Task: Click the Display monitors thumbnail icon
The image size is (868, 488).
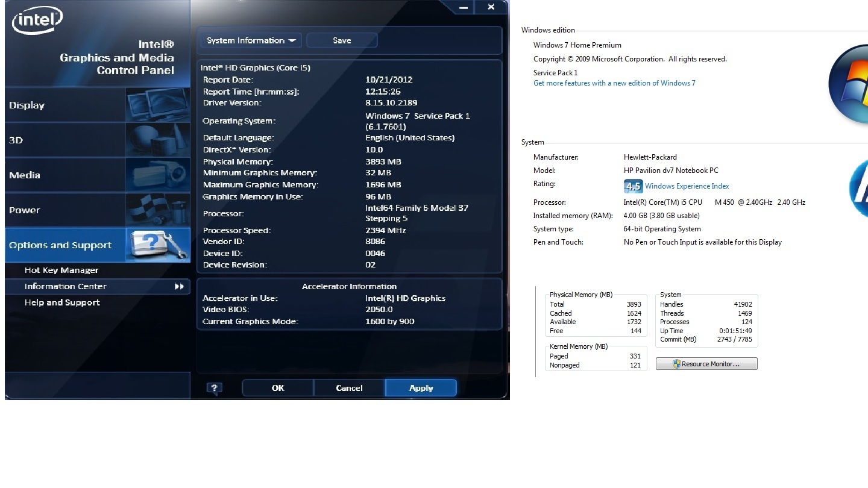Action: tap(158, 105)
